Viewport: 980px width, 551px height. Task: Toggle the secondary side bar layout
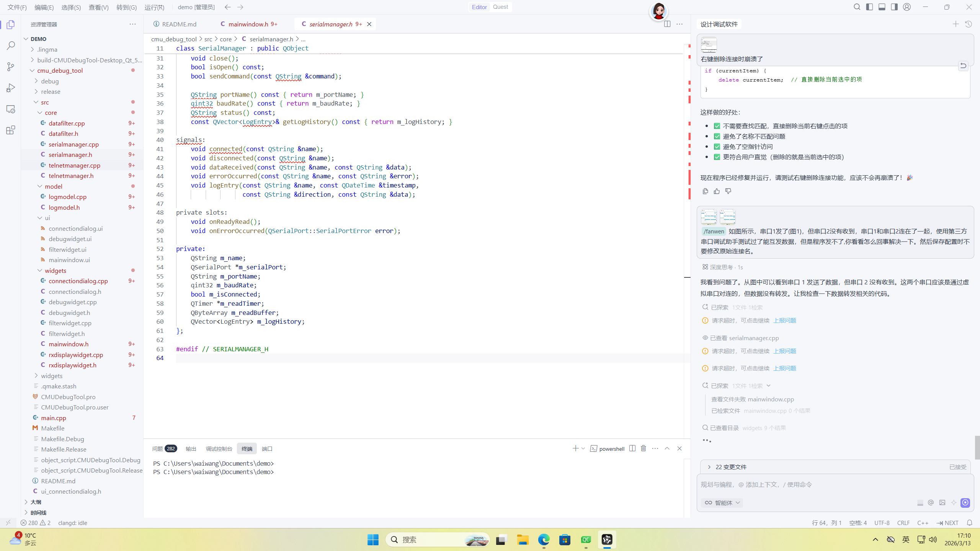(894, 7)
